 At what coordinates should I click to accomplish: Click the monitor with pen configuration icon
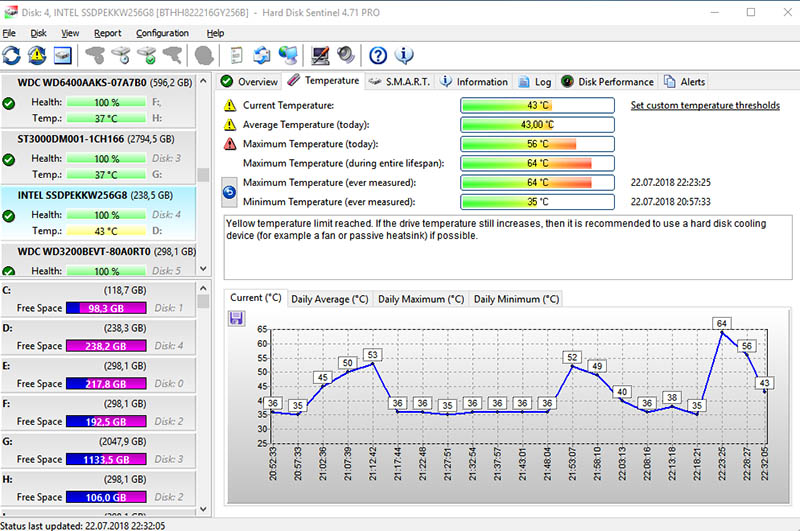[320, 55]
